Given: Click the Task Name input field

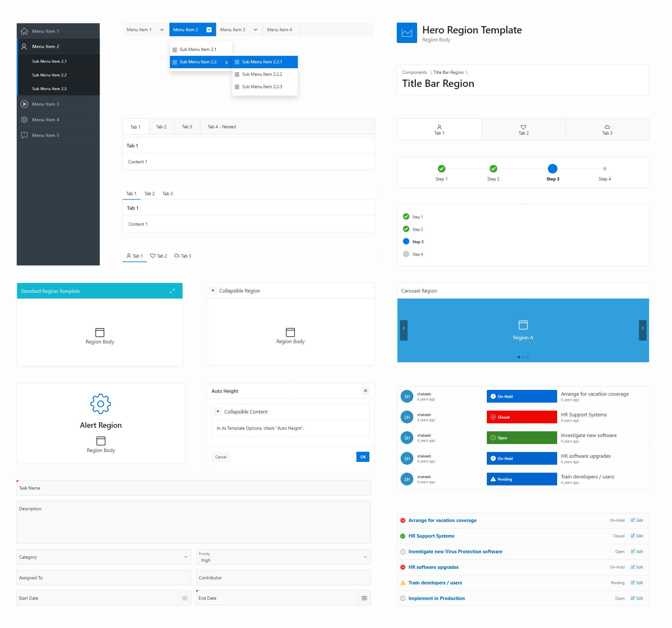Looking at the screenshot, I should point(193,488).
